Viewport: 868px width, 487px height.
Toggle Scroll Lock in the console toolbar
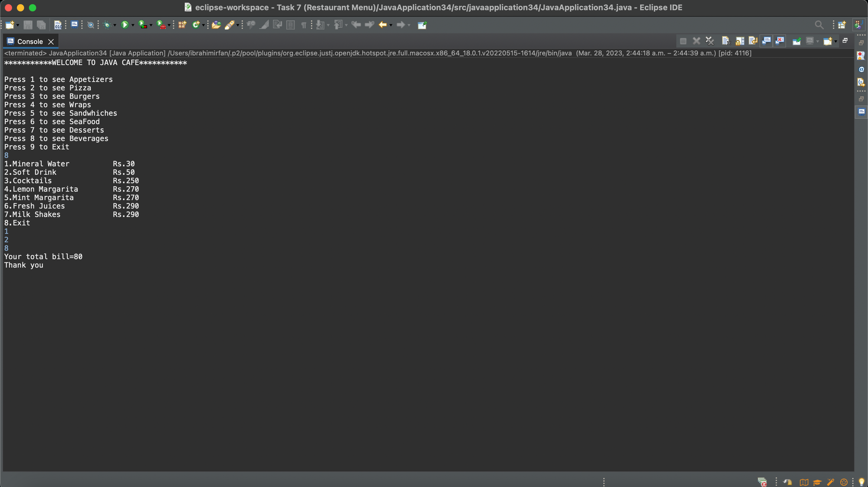point(740,41)
